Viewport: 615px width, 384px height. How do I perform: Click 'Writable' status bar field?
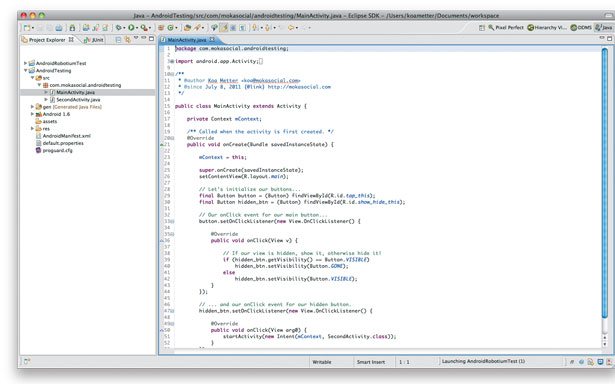coord(322,362)
